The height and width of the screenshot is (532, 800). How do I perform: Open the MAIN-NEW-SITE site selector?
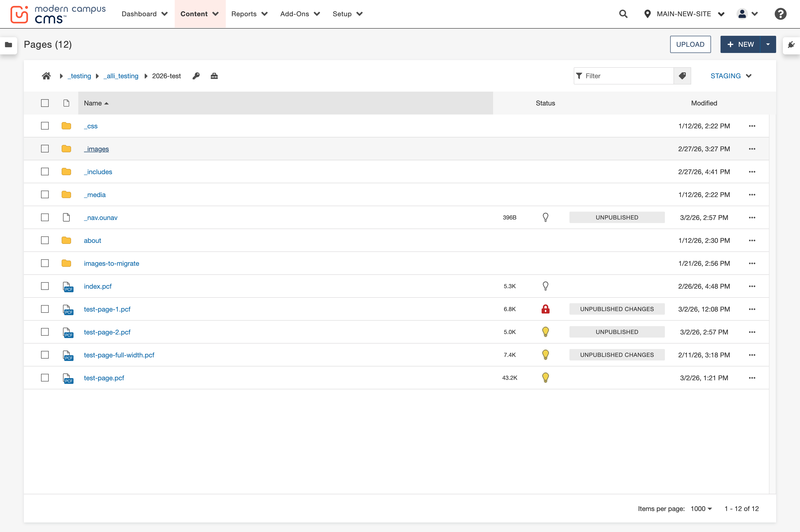684,14
